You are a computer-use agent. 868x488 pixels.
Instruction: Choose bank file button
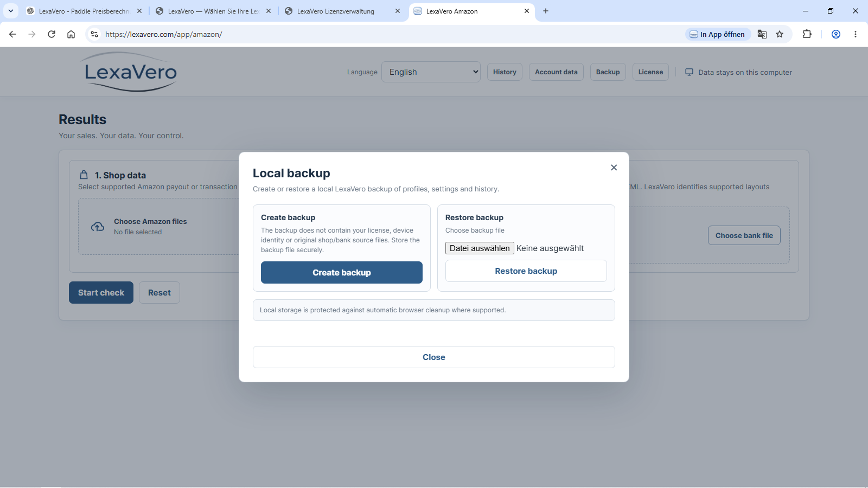pyautogui.click(x=744, y=235)
